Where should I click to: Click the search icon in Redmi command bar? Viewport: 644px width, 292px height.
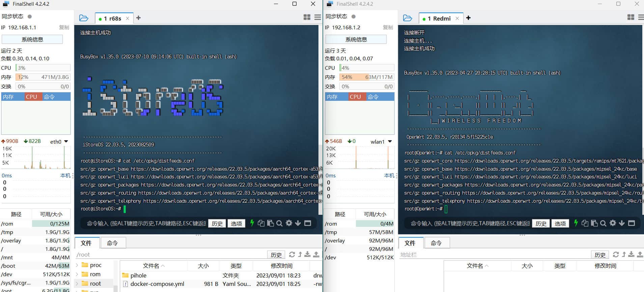(603, 223)
